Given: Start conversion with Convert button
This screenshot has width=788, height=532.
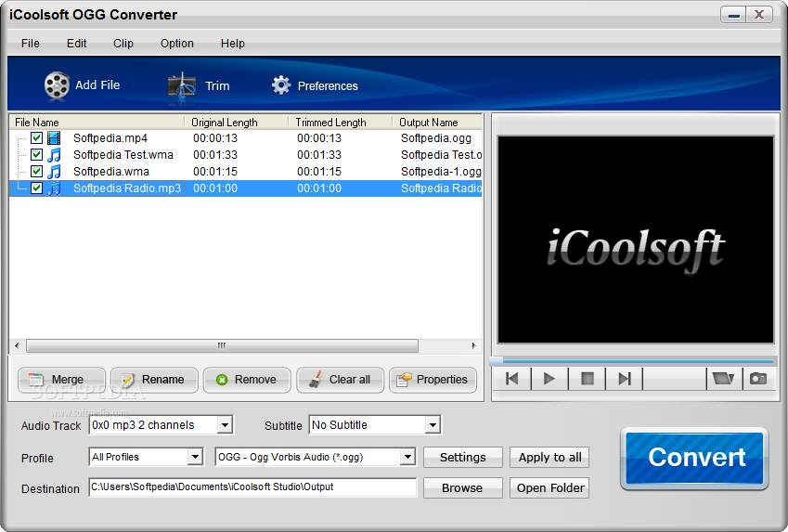Looking at the screenshot, I should click(x=694, y=458).
